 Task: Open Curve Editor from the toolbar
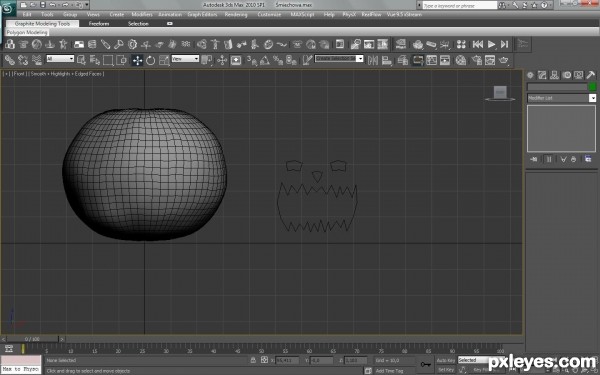click(x=431, y=60)
